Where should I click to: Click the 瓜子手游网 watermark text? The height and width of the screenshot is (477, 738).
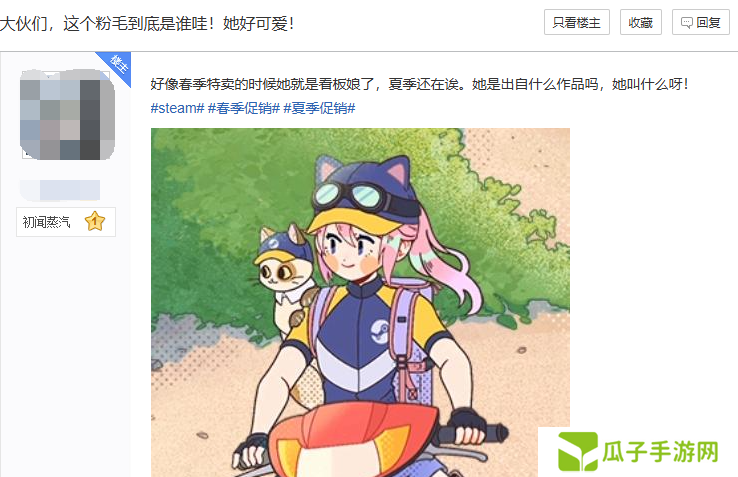pyautogui.click(x=661, y=452)
